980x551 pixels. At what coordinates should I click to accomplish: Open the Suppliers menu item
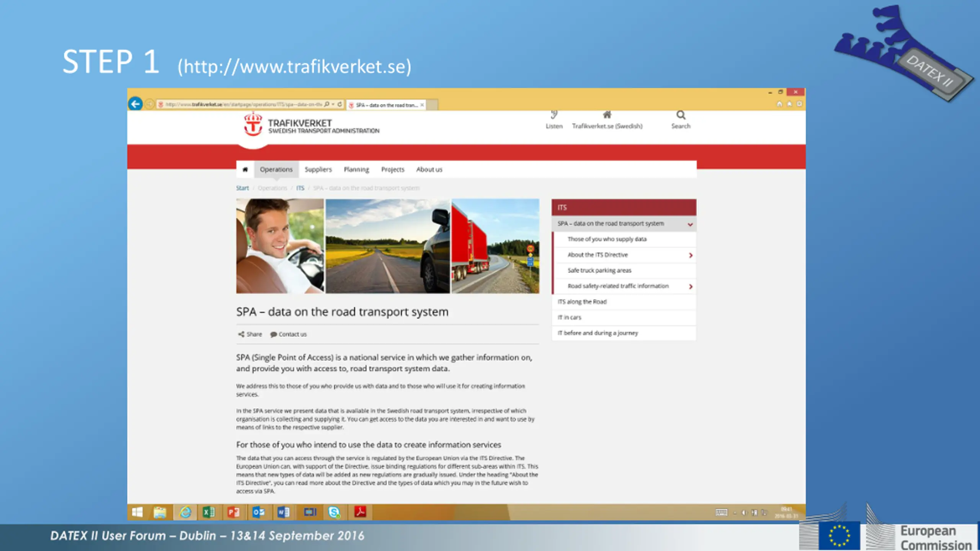pyautogui.click(x=318, y=170)
